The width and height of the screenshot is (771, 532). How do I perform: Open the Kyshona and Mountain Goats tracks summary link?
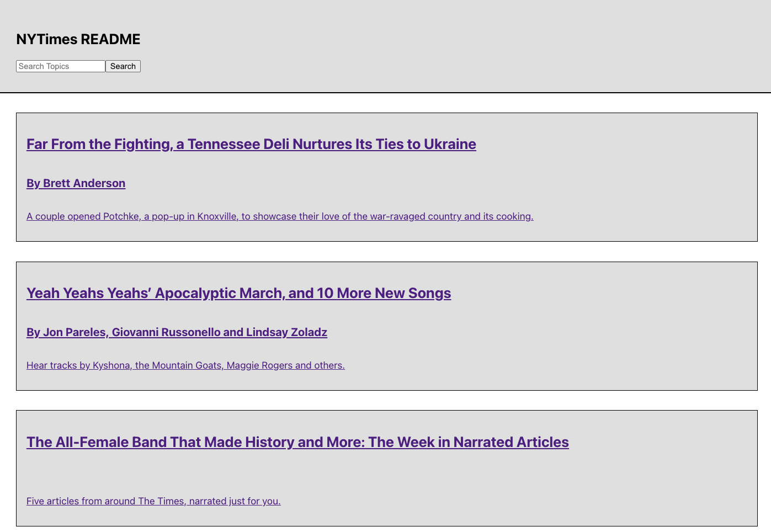click(x=185, y=365)
